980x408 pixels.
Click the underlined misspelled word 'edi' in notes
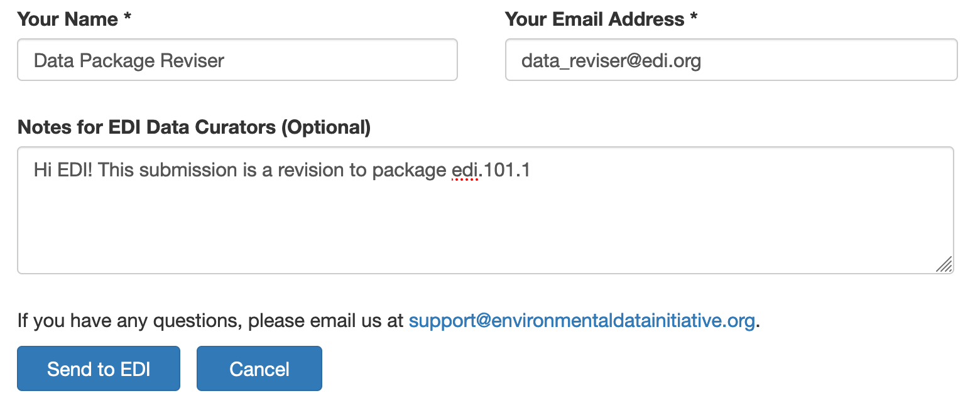[465, 170]
